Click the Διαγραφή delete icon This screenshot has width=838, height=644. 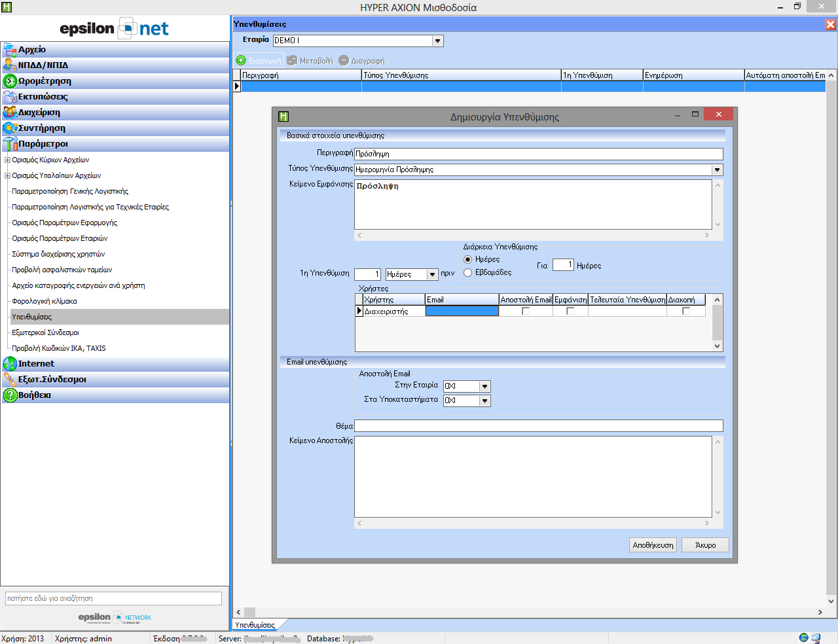click(344, 60)
